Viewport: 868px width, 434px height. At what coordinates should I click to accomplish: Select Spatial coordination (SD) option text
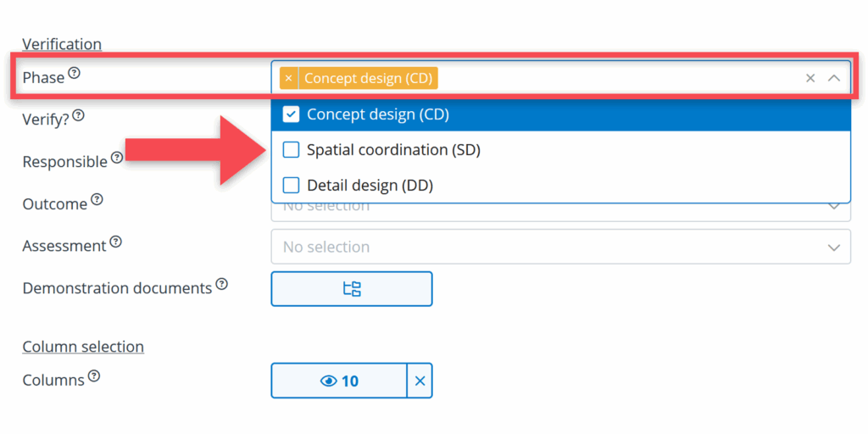[x=393, y=150]
